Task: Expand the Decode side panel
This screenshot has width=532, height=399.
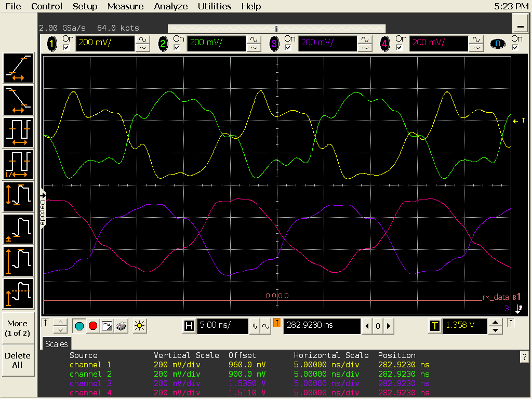Action: [43, 209]
